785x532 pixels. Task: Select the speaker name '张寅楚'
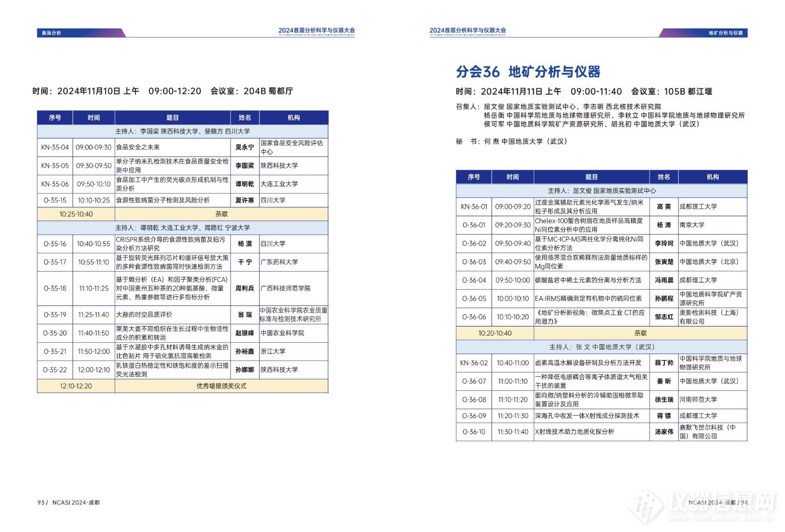(664, 262)
